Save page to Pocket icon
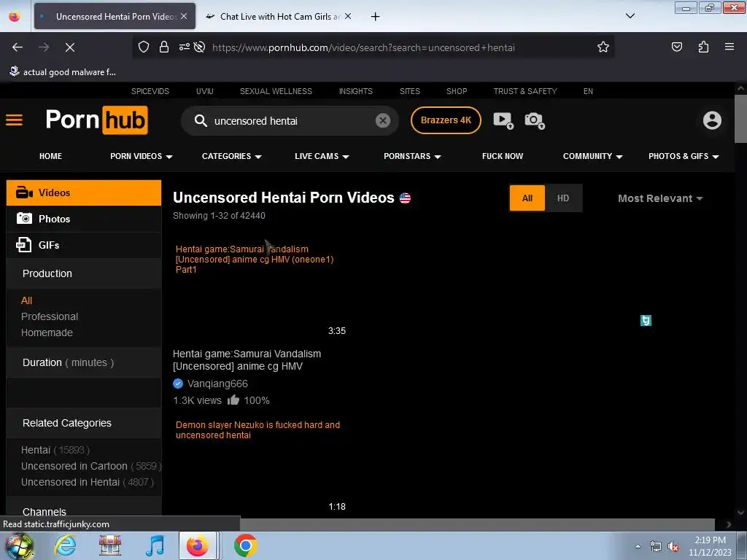 pos(676,47)
